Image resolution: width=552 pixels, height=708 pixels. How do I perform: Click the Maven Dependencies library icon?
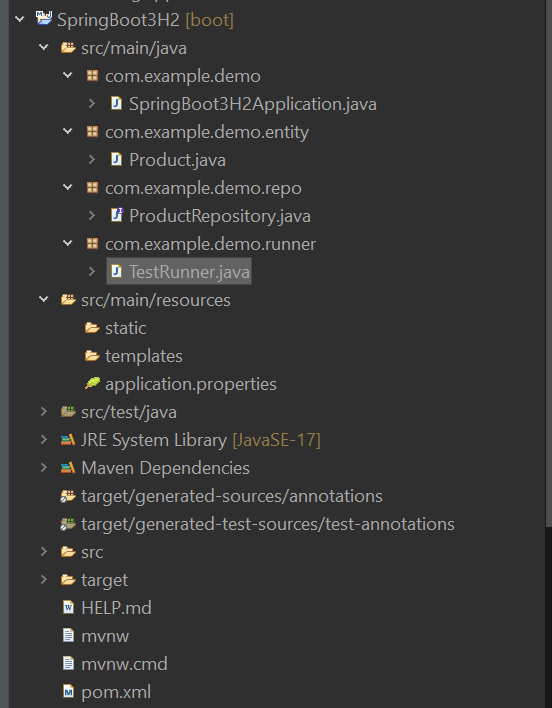(68, 468)
